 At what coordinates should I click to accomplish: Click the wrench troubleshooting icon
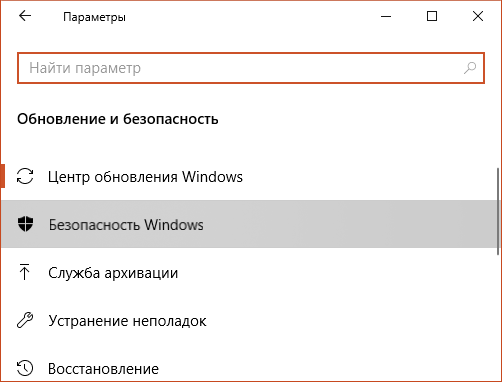click(25, 320)
